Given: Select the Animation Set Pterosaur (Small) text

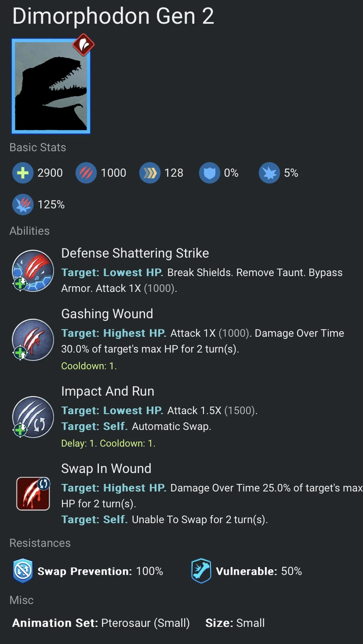Looking at the screenshot, I should 101,623.
